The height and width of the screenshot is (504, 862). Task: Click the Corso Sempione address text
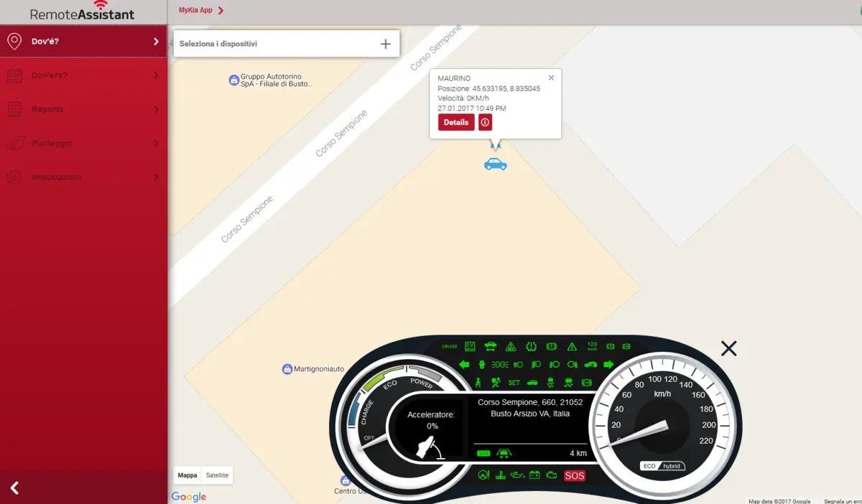[x=530, y=408]
